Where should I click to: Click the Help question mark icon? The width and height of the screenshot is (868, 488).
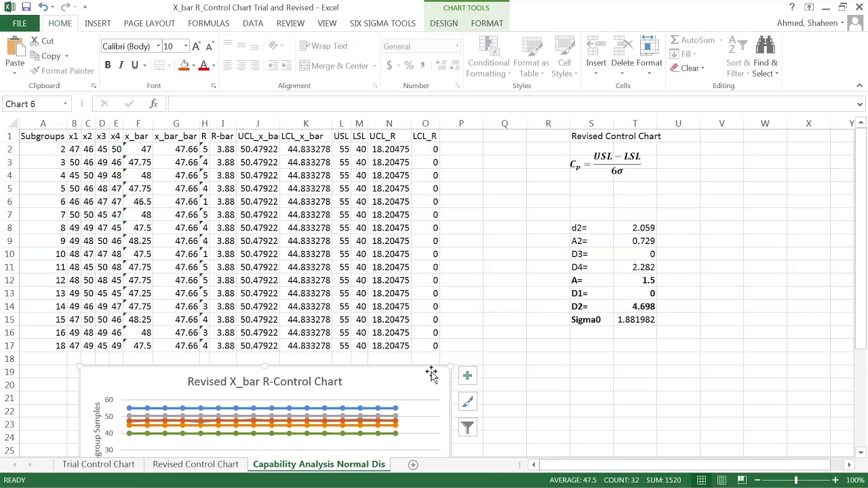pyautogui.click(x=791, y=7)
